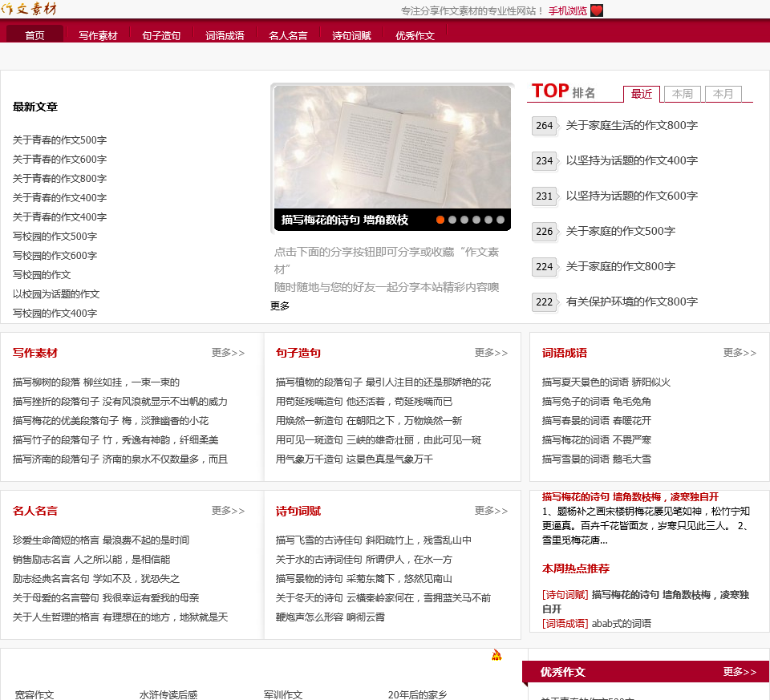Open the 首页 navigation tab

tap(34, 35)
